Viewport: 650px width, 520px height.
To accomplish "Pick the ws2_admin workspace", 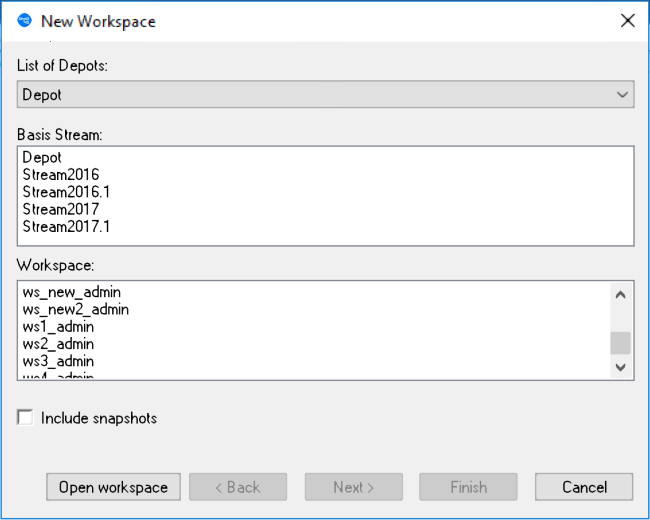I will click(x=61, y=344).
